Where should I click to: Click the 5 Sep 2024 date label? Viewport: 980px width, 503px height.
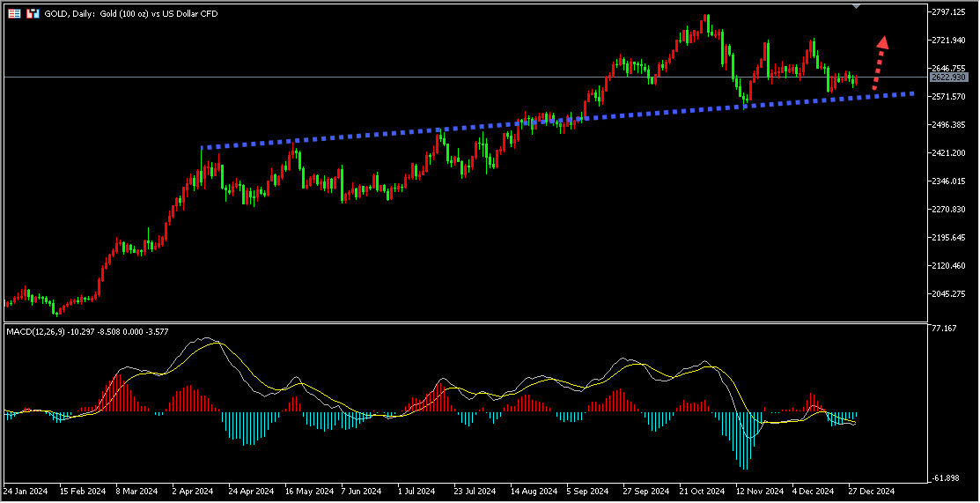(x=587, y=490)
